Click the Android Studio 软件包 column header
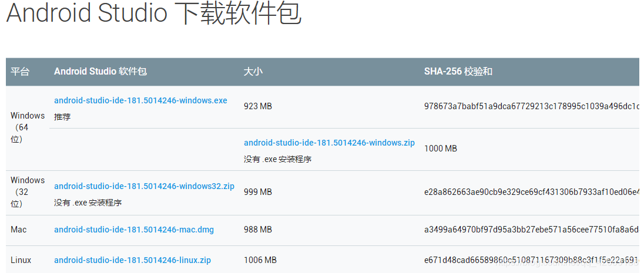This screenshot has width=644, height=273. tap(100, 72)
